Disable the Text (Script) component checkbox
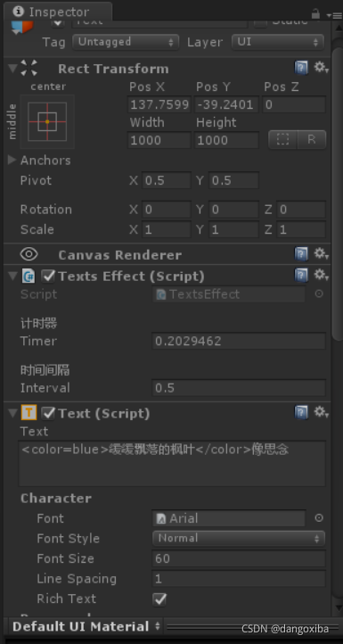 (x=48, y=413)
